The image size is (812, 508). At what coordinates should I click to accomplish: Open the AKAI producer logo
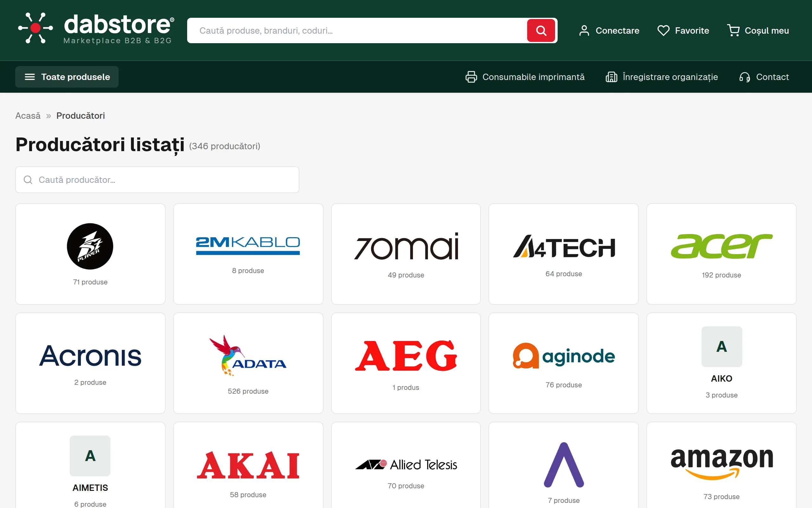[x=248, y=465]
